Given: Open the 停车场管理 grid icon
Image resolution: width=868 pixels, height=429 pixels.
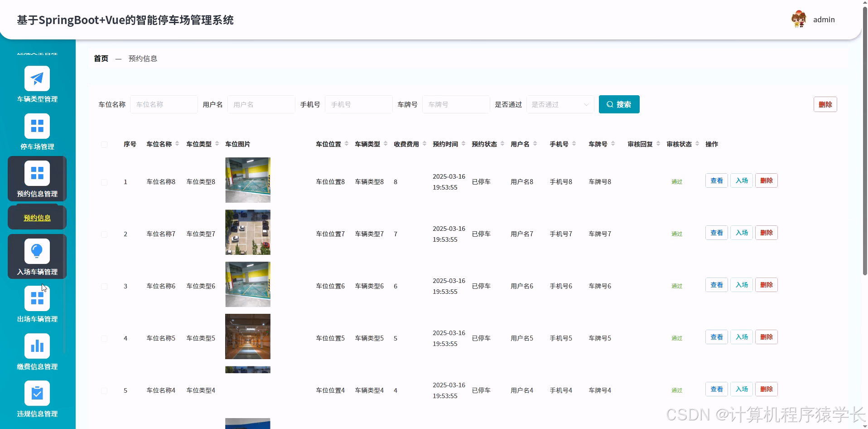Looking at the screenshot, I should point(37,126).
